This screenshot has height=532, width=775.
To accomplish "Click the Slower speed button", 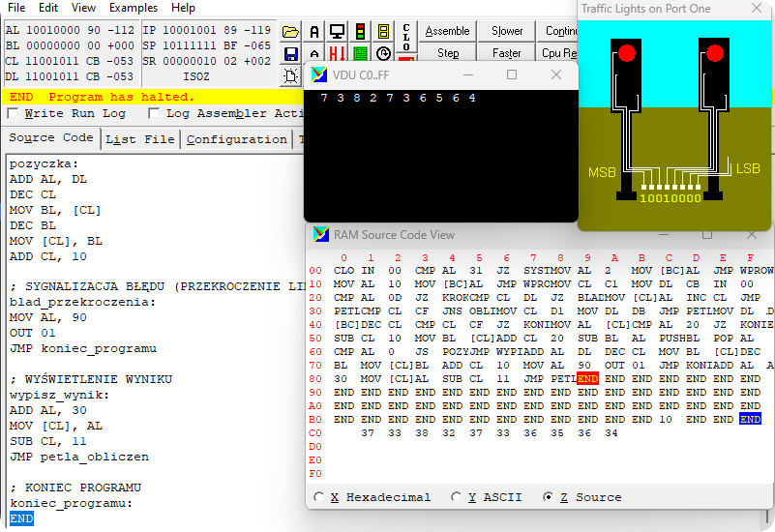I will (x=507, y=31).
